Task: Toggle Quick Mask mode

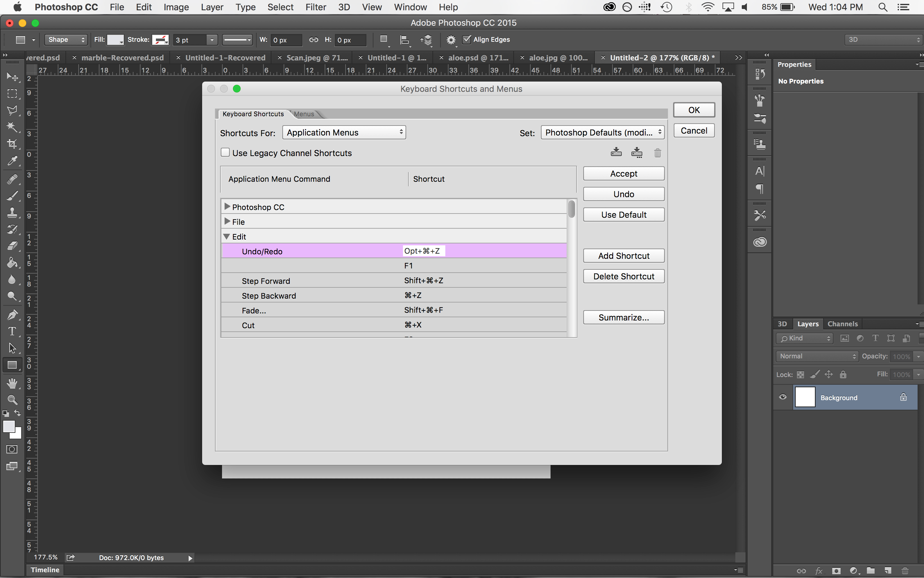Action: click(x=12, y=449)
